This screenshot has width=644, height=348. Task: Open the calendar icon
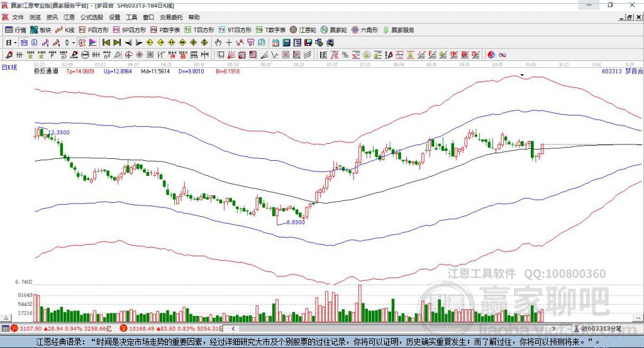point(275,43)
